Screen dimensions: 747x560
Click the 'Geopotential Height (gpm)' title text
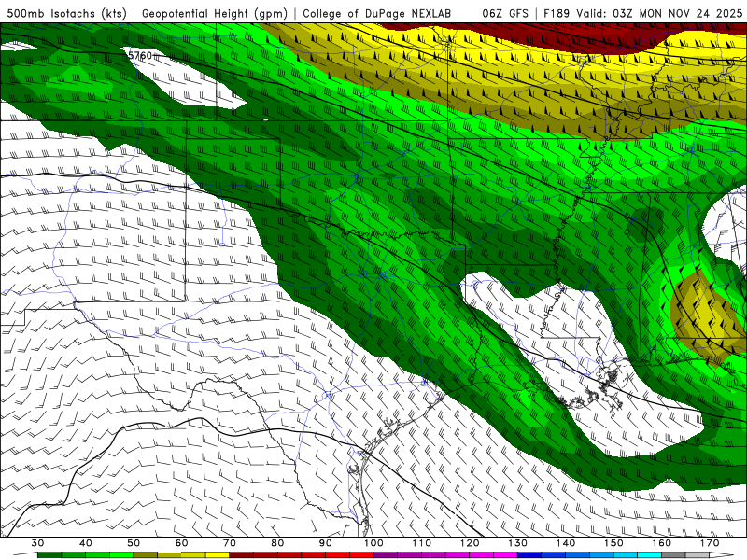click(x=215, y=13)
